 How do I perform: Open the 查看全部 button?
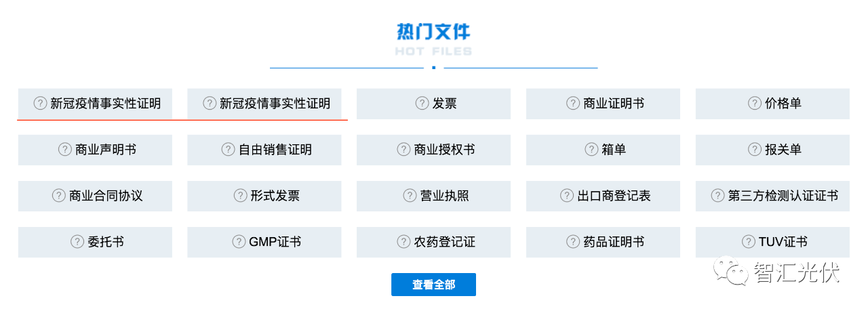tap(433, 285)
